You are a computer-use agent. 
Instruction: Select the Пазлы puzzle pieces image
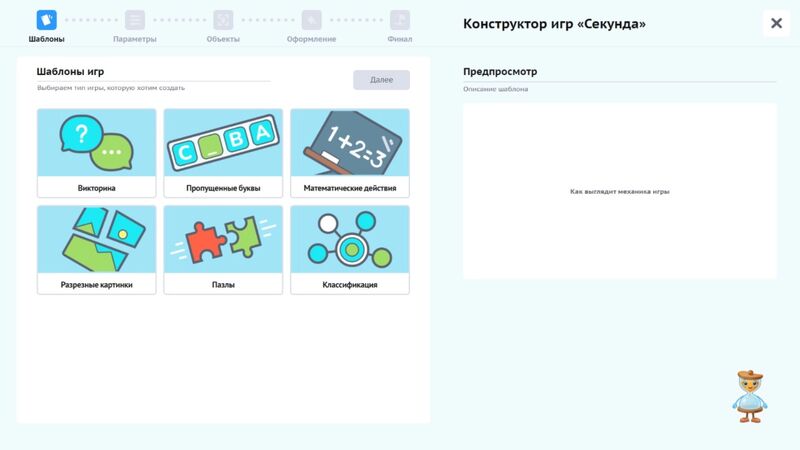pos(223,240)
